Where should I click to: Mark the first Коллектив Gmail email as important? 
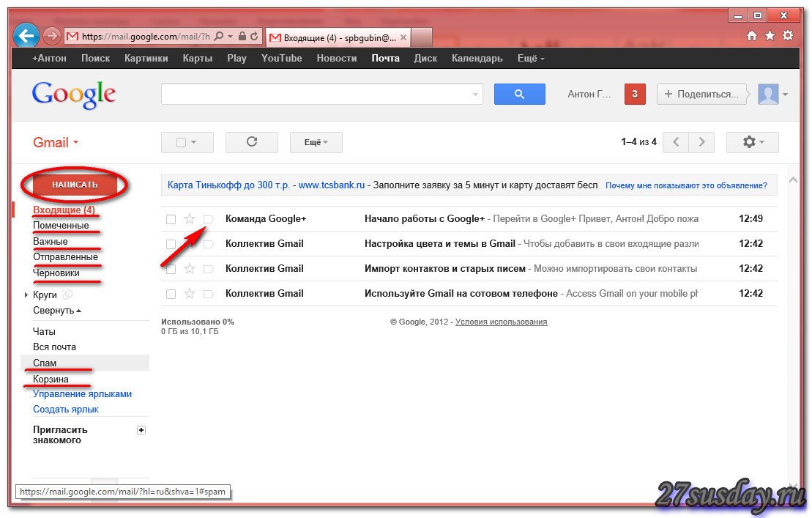(x=208, y=244)
